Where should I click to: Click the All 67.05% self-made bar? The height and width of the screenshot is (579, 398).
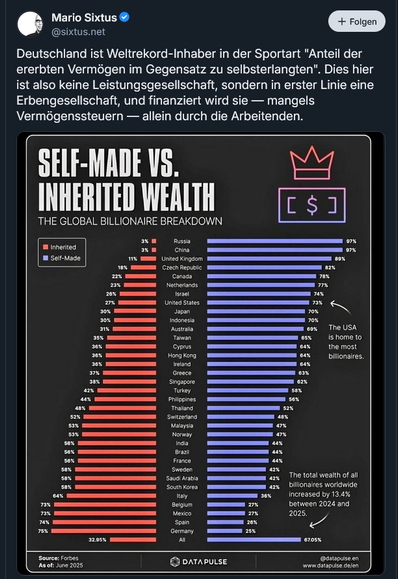tap(254, 540)
